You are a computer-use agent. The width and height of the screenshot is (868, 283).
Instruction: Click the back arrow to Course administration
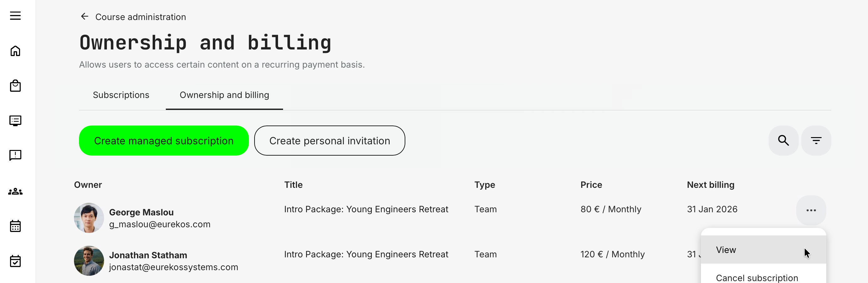pyautogui.click(x=84, y=17)
